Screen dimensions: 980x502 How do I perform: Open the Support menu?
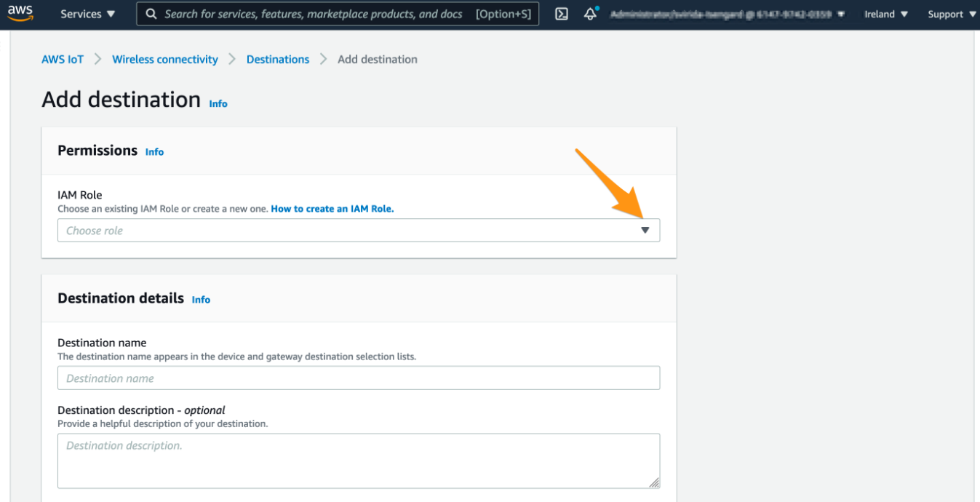[952, 14]
